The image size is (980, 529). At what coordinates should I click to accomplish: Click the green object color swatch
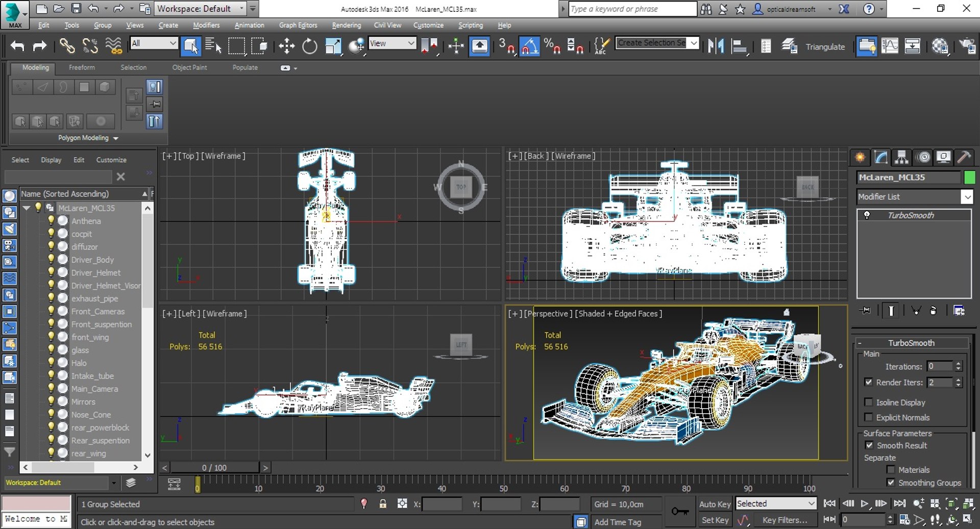pos(969,177)
